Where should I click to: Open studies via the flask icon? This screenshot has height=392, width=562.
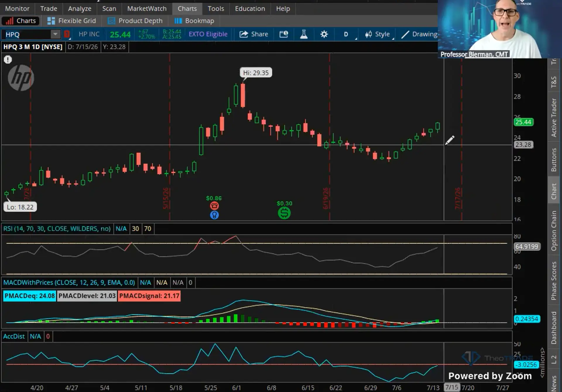[x=304, y=34]
